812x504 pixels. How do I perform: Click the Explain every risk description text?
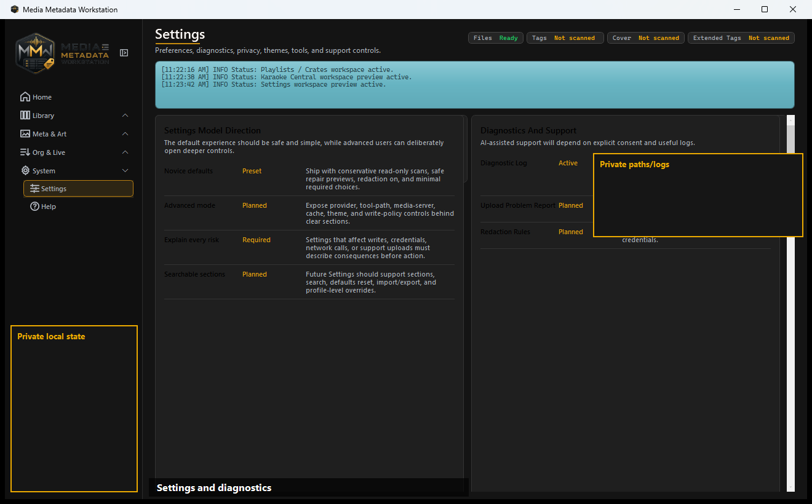pyautogui.click(x=368, y=248)
